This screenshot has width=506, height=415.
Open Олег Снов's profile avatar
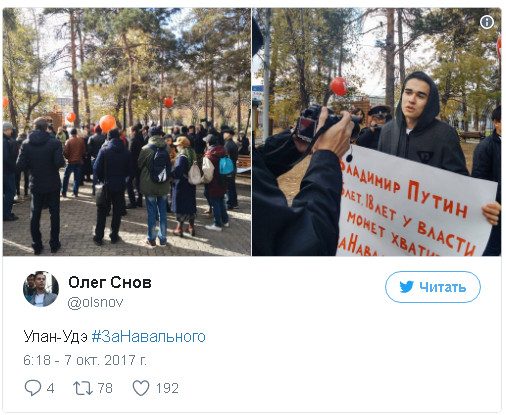(x=41, y=289)
